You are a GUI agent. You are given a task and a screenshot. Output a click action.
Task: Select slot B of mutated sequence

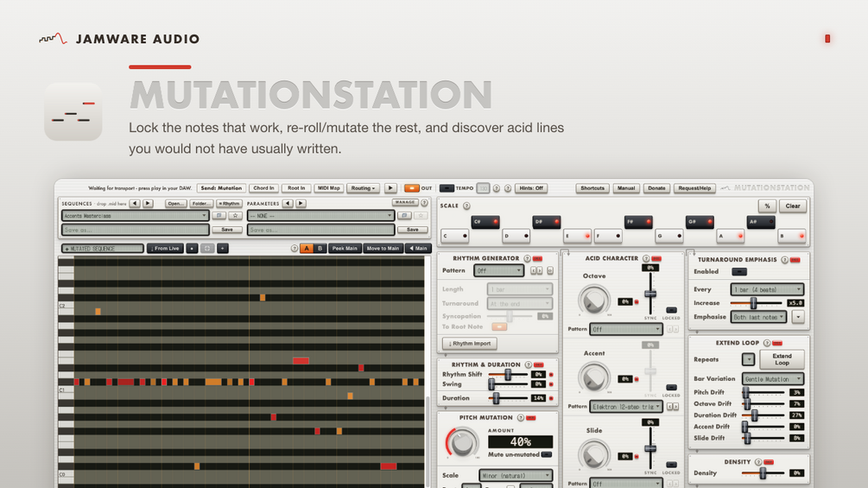(x=320, y=249)
